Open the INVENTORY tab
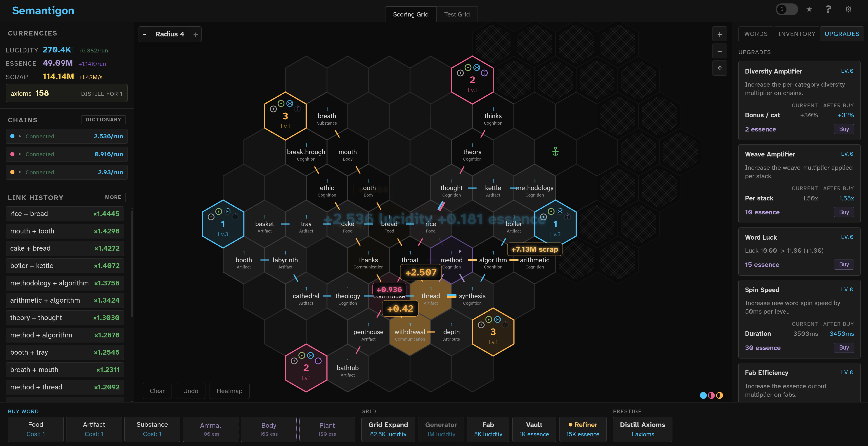This screenshot has width=868, height=446. (797, 34)
